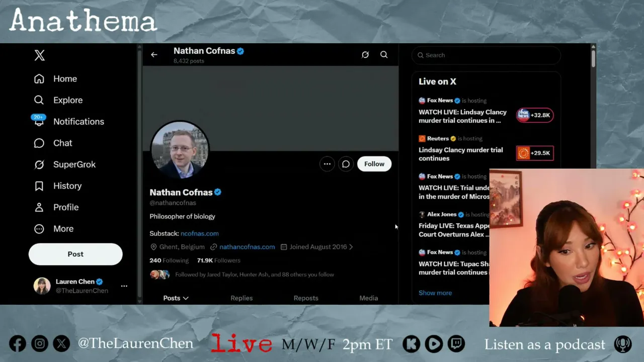Go back with the arrow icon
644x362 pixels.
(154, 55)
